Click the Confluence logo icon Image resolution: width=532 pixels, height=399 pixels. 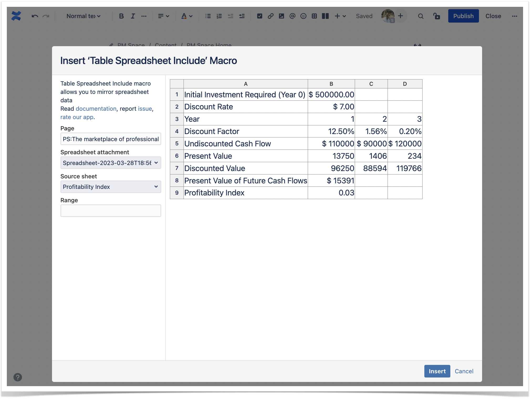pyautogui.click(x=16, y=16)
